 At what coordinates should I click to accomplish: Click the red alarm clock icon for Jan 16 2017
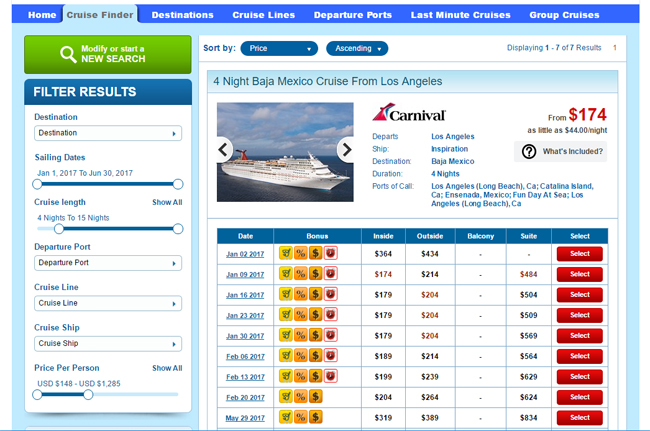[330, 294]
